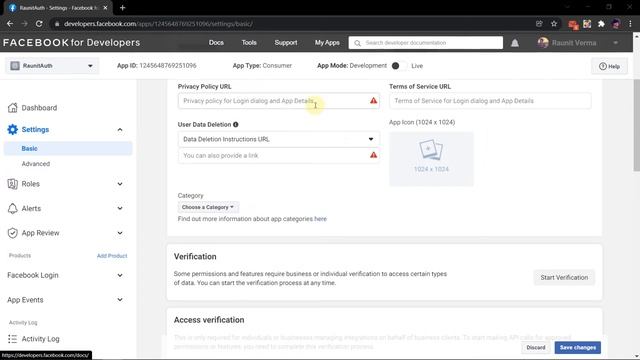This screenshot has width=640, height=360.
Task: Select Advanced settings in sidebar
Action: (x=36, y=164)
